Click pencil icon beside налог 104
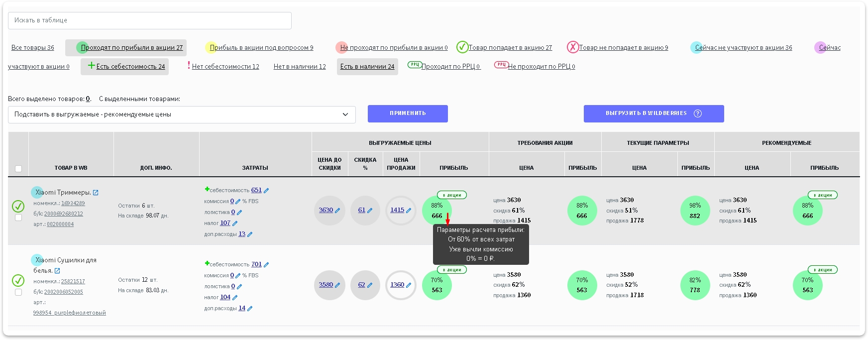Viewport: 868px width, 340px height. pos(235,298)
